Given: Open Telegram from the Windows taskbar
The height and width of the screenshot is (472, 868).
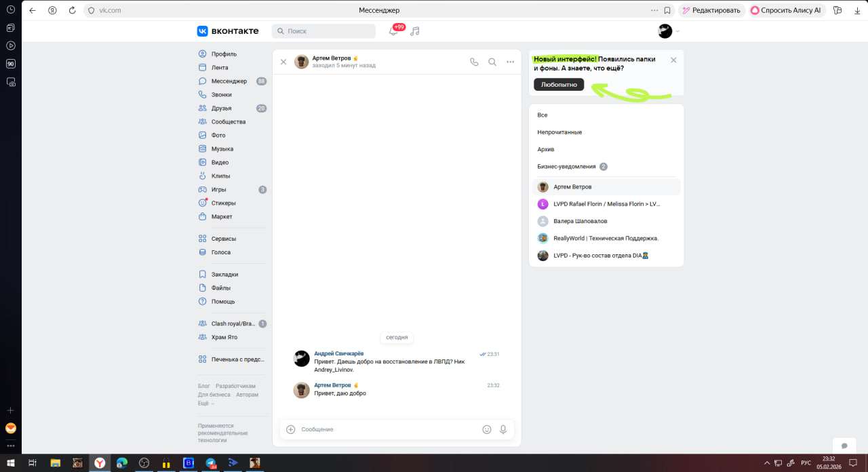Looking at the screenshot, I should (x=210, y=463).
